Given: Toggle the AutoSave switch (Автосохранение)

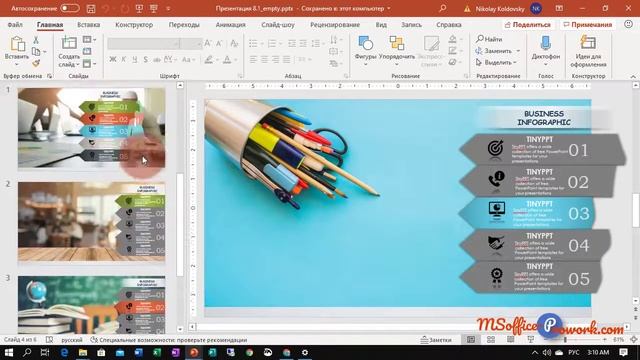Looking at the screenshot, I should [x=70, y=8].
